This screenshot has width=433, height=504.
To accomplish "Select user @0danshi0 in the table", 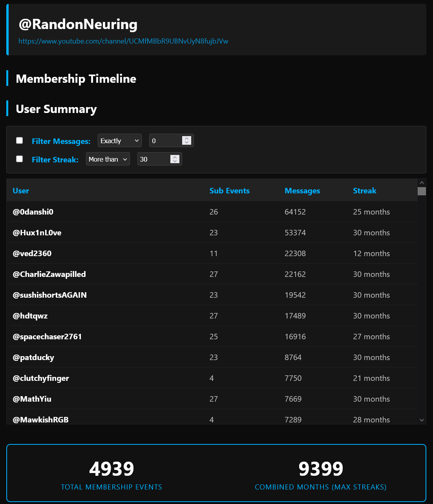I will (x=33, y=212).
